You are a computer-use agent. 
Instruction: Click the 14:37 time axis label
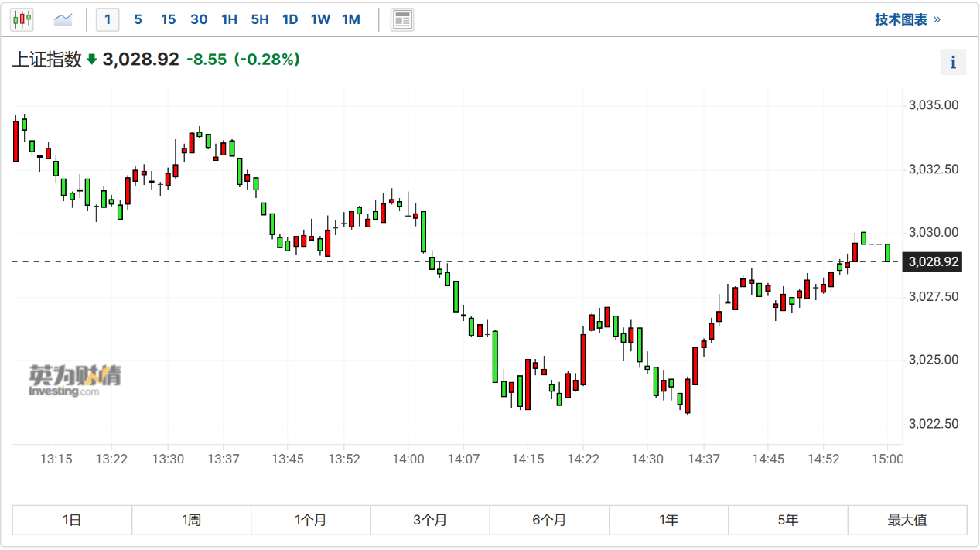tap(703, 459)
